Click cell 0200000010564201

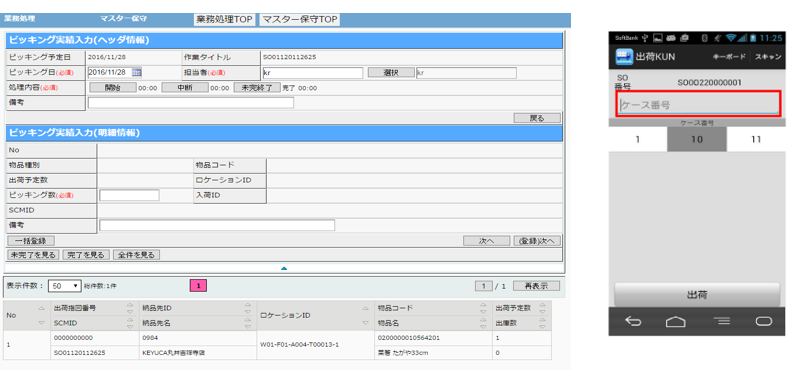pyautogui.click(x=433, y=338)
